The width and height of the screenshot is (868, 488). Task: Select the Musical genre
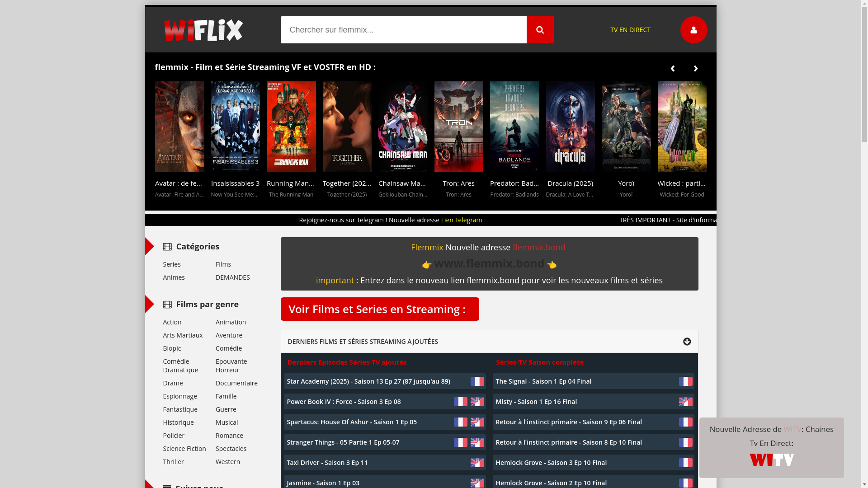[226, 422]
